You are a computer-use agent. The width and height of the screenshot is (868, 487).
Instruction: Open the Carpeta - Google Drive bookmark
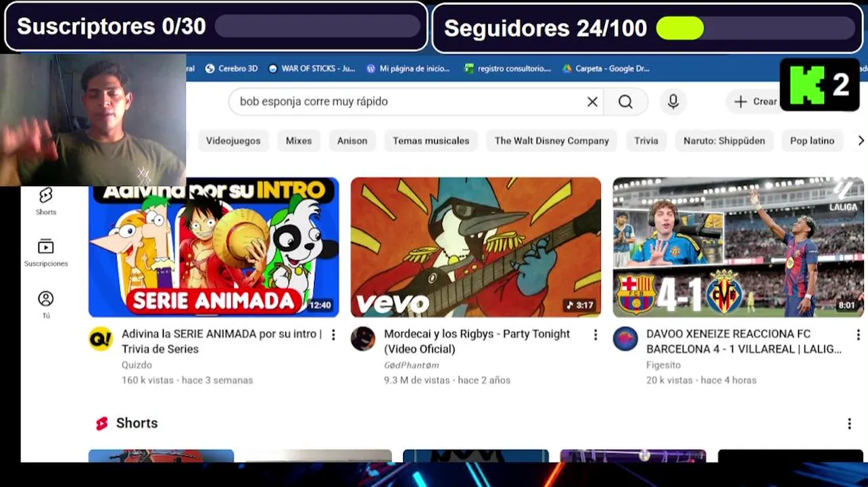click(x=606, y=68)
